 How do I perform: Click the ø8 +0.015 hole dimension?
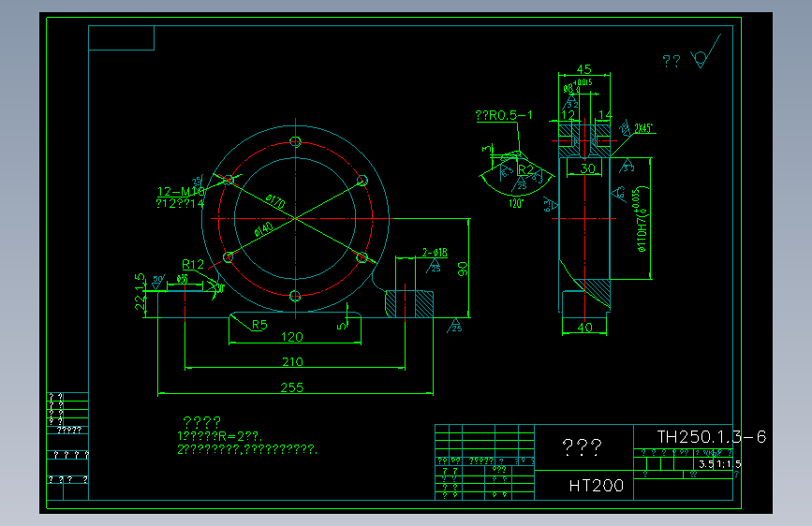[x=578, y=86]
